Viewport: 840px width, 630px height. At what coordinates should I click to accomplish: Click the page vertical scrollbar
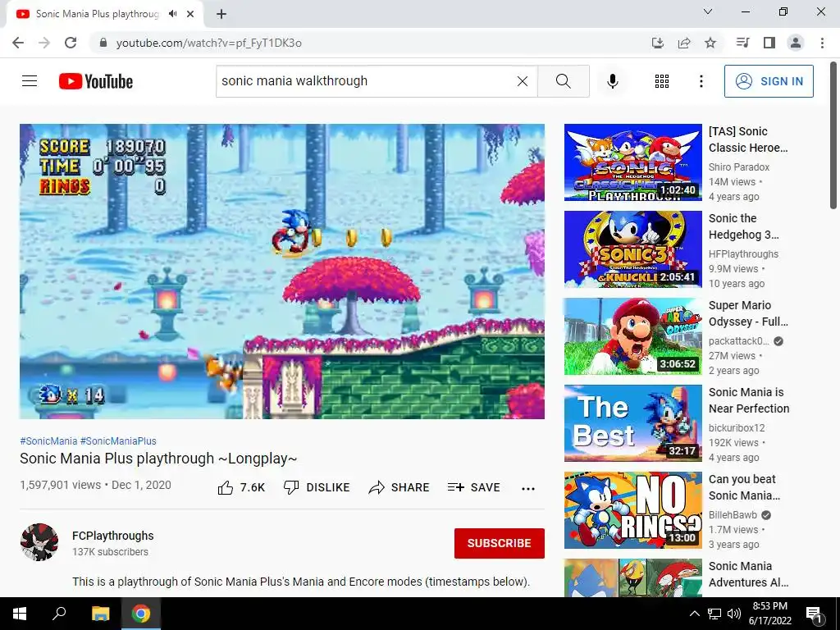[x=833, y=134]
